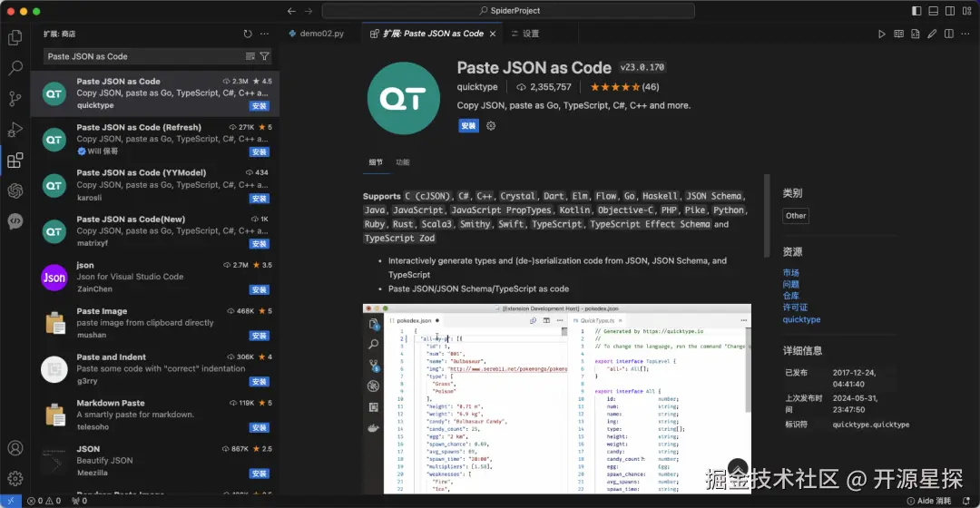Open the Extensions view icon
The height and width of the screenshot is (508, 980).
pyautogui.click(x=15, y=161)
